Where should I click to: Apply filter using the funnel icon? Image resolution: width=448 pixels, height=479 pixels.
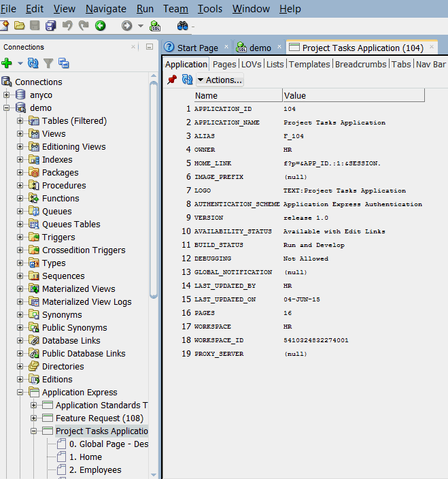48,63
